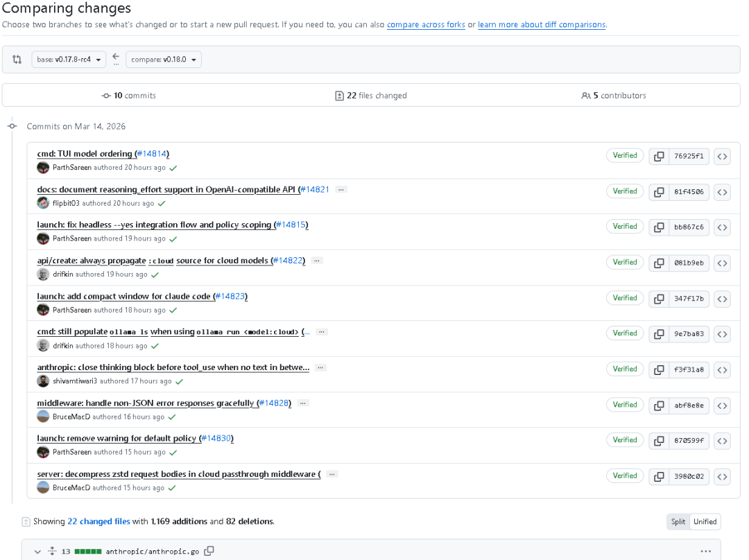Switch diff view to Split

pos(678,522)
